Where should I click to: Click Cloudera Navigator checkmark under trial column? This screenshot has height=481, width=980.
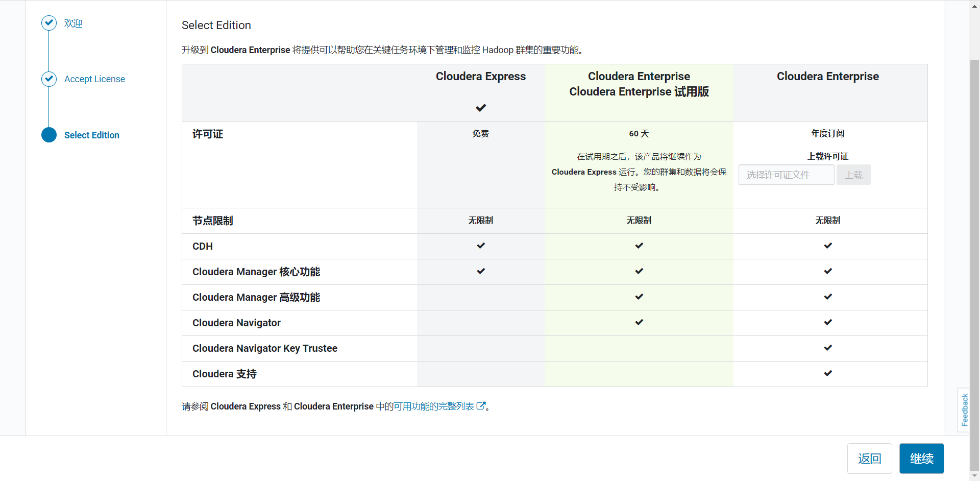coord(639,322)
